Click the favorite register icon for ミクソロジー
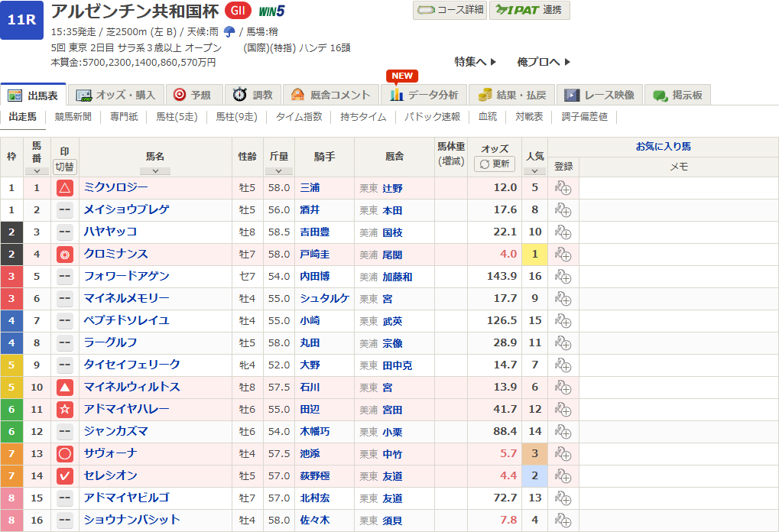 [x=563, y=188]
